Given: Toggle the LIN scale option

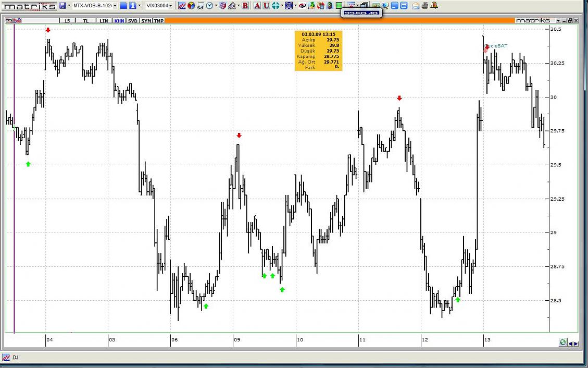Looking at the screenshot, I should click(x=104, y=21).
